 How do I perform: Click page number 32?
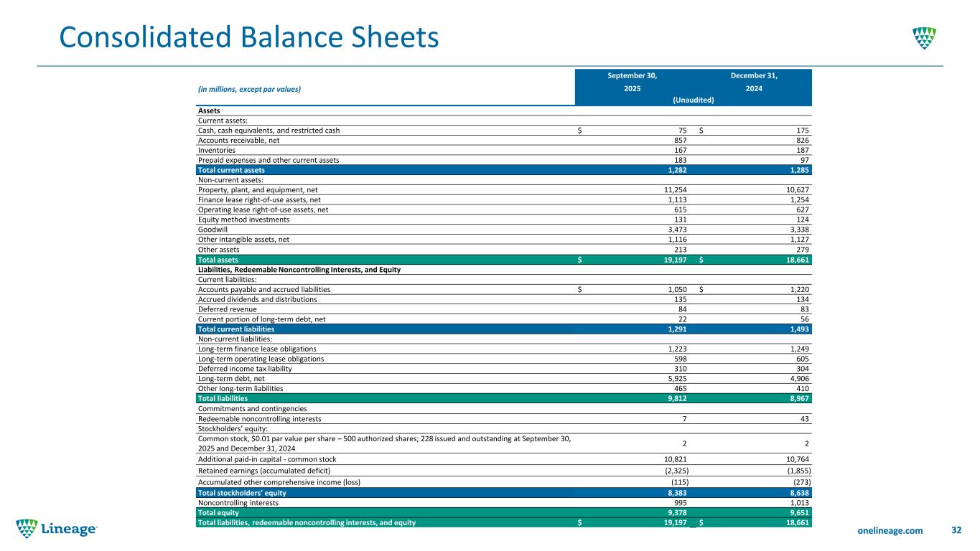[956, 529]
